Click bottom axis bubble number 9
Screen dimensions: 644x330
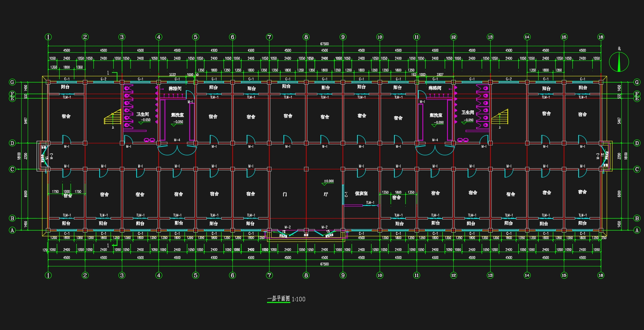343,275
